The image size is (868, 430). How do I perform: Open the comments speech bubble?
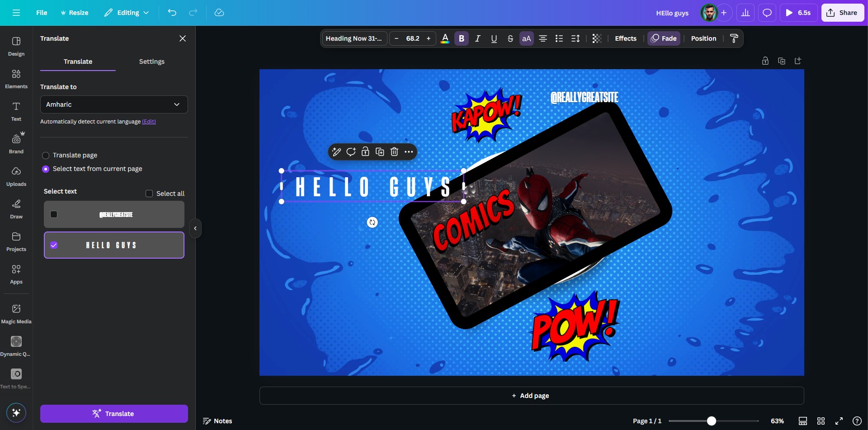click(x=767, y=13)
